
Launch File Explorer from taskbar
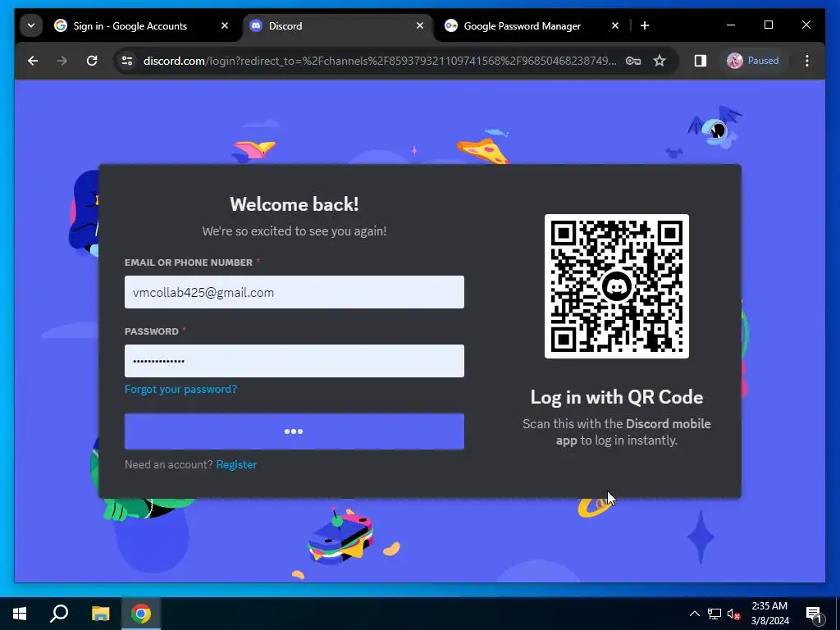[x=100, y=614]
